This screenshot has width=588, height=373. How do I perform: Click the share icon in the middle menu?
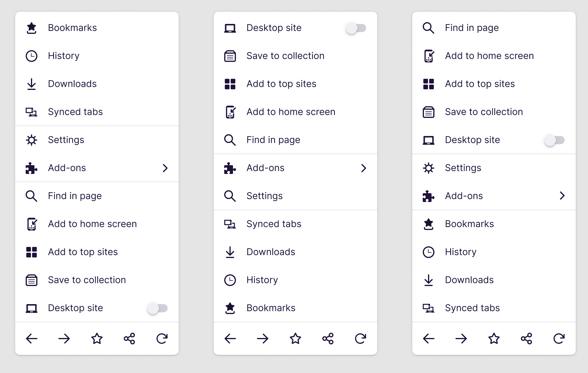point(328,339)
